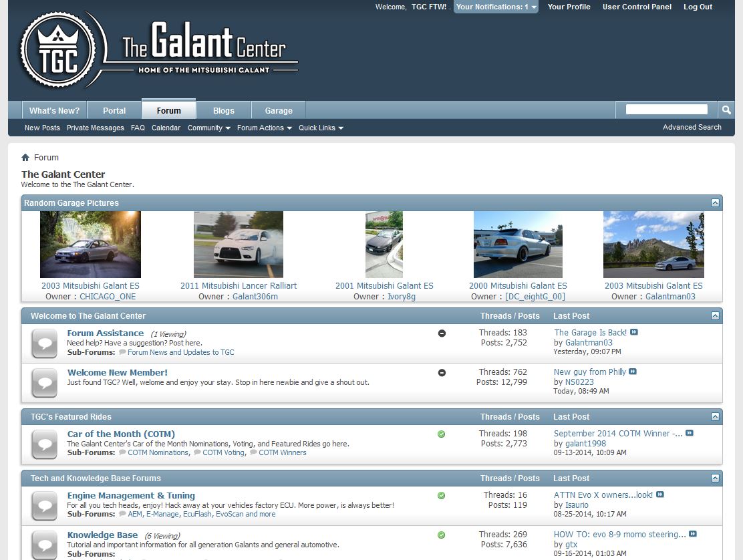The height and width of the screenshot is (560, 743).
Task: Go to last post of New guy from Philly
Action: point(633,372)
